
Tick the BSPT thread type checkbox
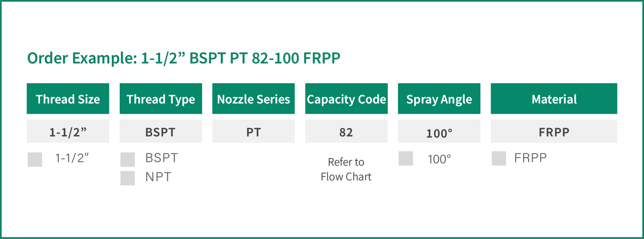(128, 159)
